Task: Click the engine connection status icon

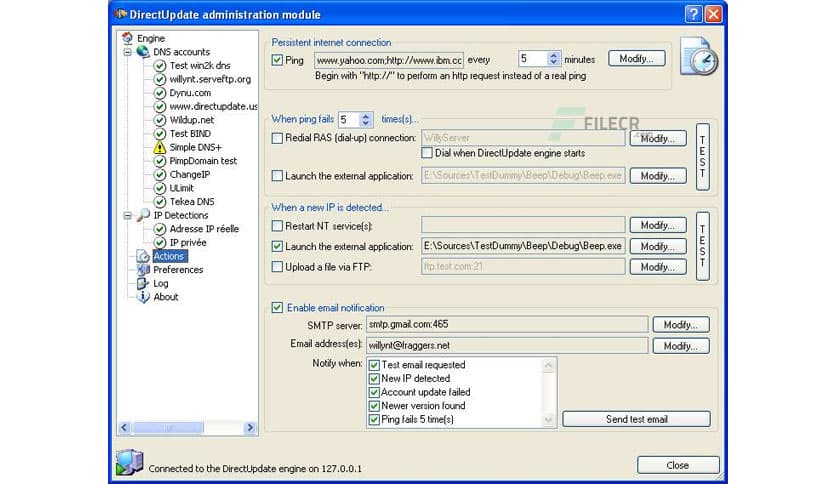Action: tap(130, 462)
